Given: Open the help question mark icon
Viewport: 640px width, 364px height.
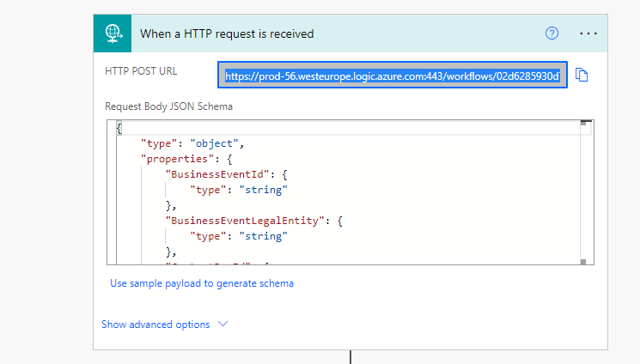Looking at the screenshot, I should (552, 33).
